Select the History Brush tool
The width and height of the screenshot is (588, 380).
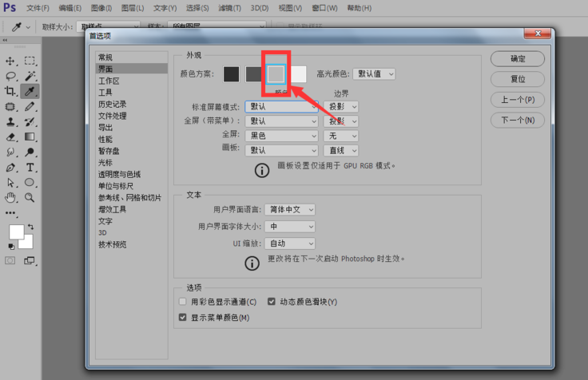pos(30,122)
